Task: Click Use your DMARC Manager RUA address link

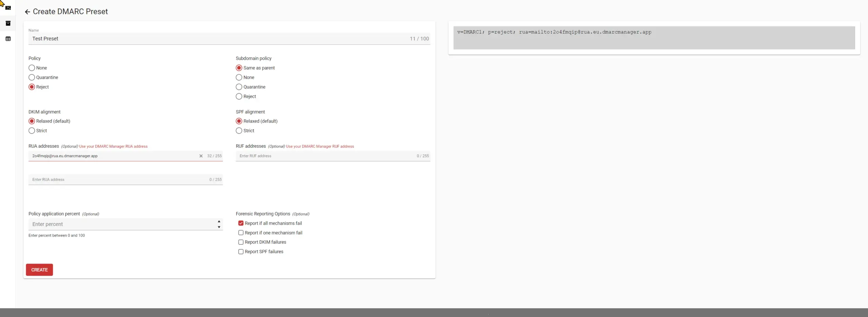Action: coord(113,146)
